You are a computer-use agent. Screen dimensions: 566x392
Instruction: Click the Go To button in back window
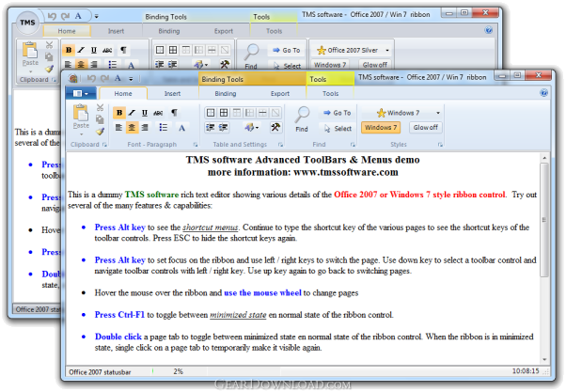[x=287, y=50]
